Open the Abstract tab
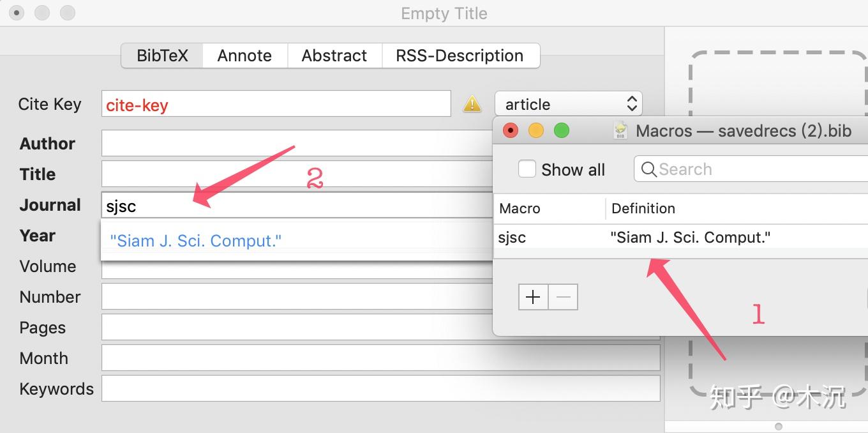This screenshot has width=868, height=433. point(334,56)
